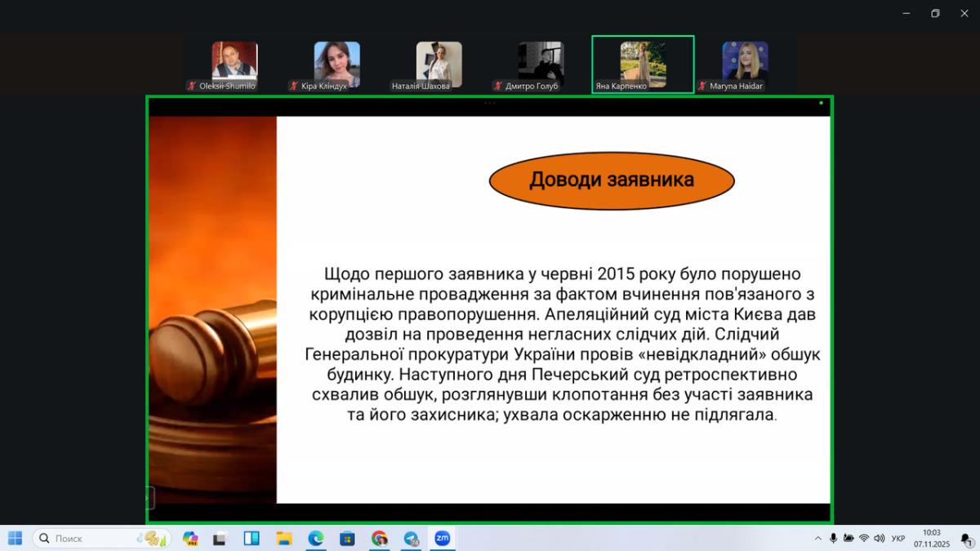Open Microsoft Store from the taskbar

point(347,539)
